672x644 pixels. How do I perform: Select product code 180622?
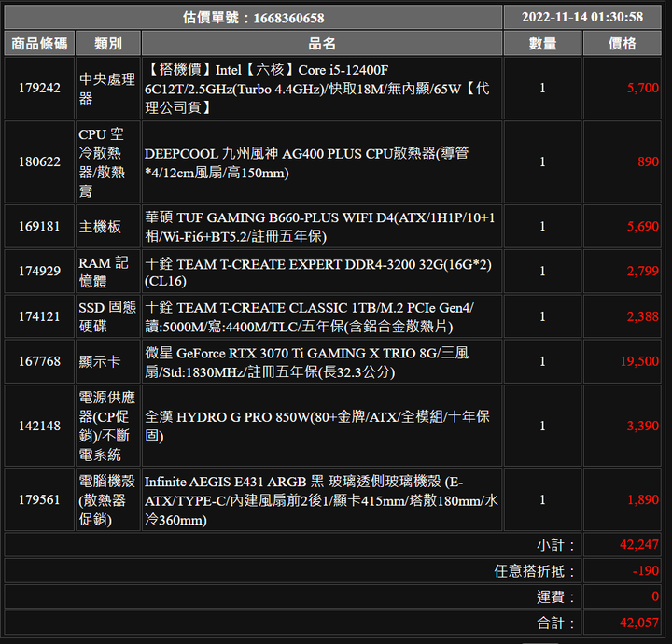click(x=39, y=161)
